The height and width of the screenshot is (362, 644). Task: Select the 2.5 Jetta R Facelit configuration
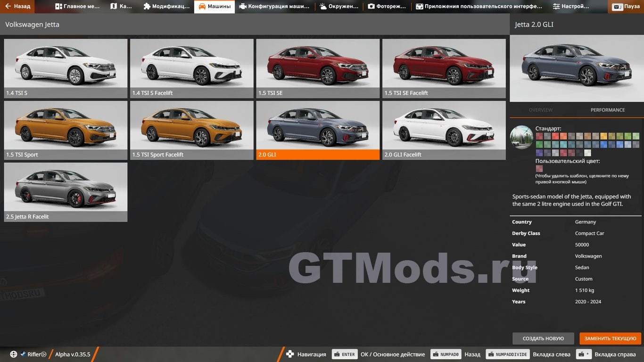tap(66, 192)
